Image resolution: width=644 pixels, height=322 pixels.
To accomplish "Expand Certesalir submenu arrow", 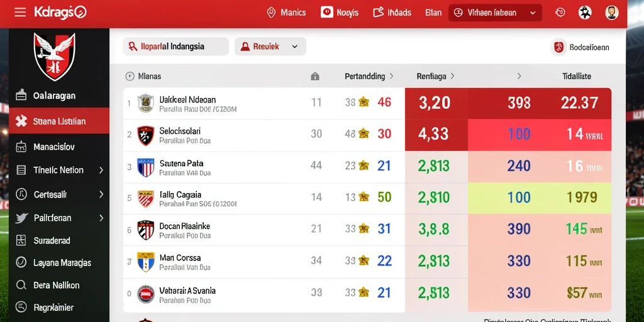I will click(101, 194).
